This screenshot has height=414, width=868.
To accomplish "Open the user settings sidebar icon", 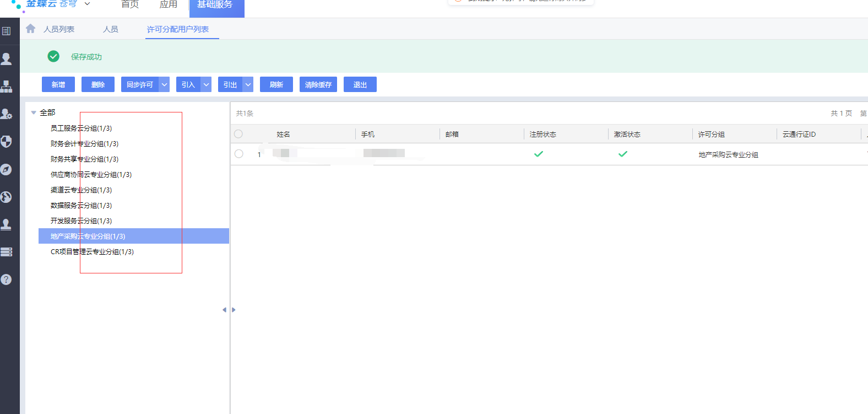I will 7,114.
